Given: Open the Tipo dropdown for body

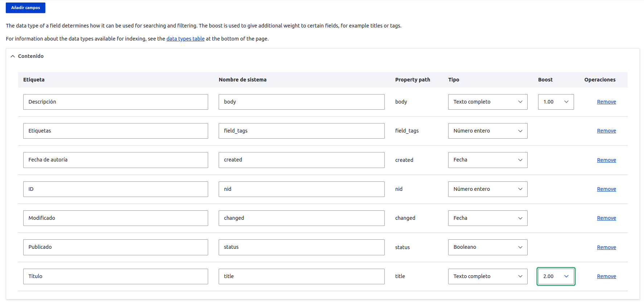Looking at the screenshot, I should pos(488,102).
